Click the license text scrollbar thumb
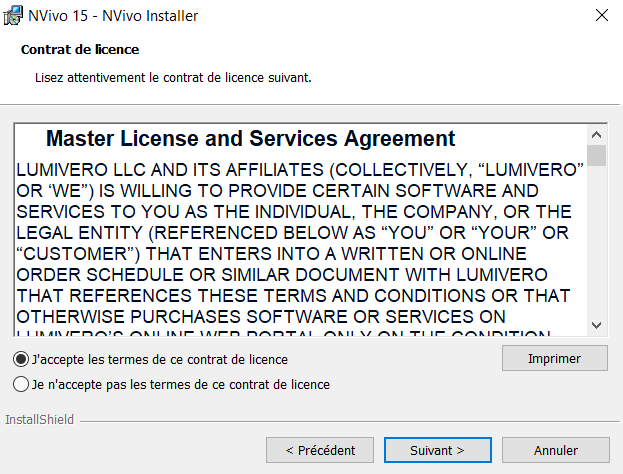This screenshot has width=623, height=474. pyautogui.click(x=597, y=155)
